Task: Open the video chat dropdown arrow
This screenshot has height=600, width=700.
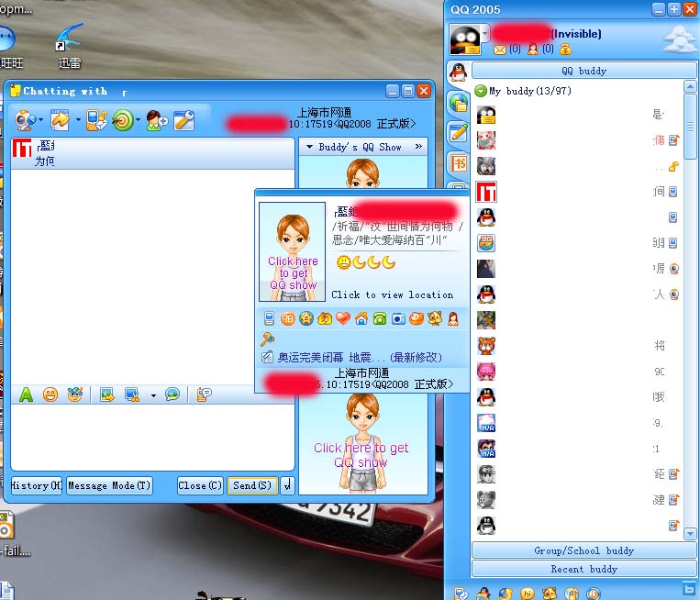Action: click(40, 119)
